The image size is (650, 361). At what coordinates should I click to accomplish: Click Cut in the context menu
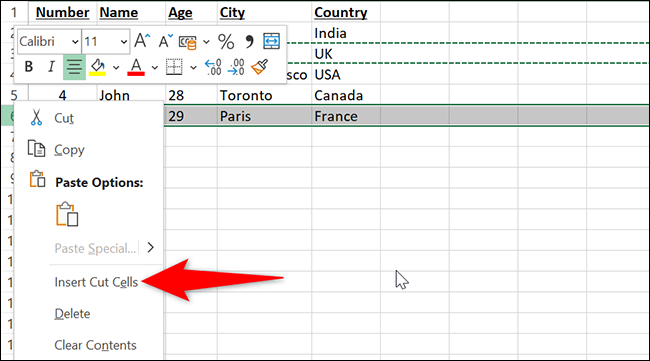[63, 119]
